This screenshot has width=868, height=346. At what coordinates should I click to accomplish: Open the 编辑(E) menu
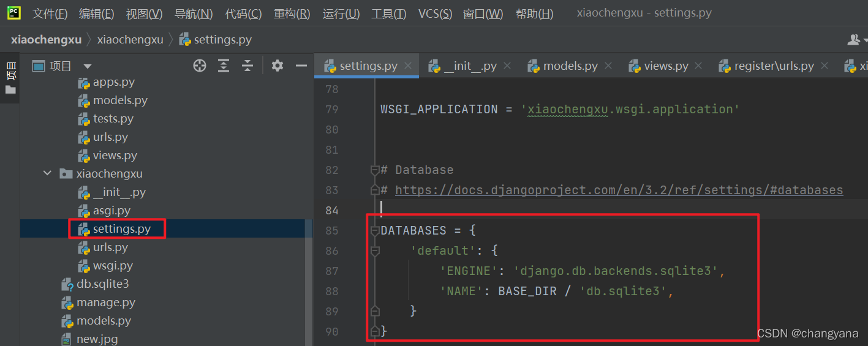[x=97, y=13]
